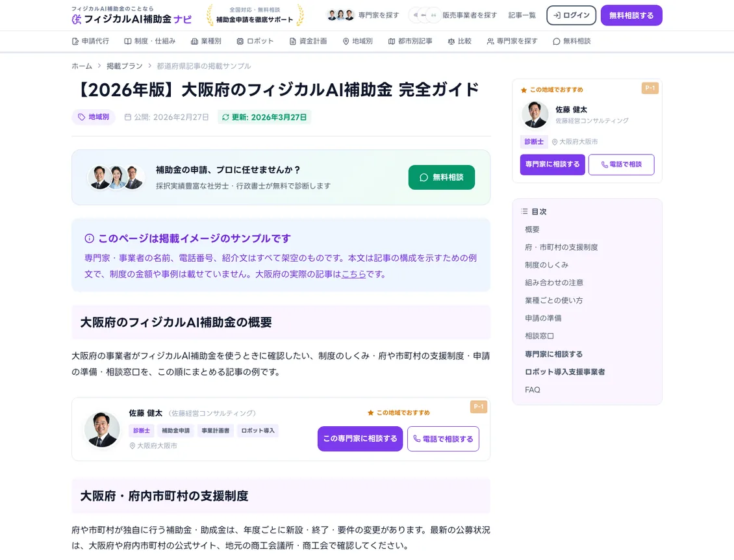Open the 記事一覧 header link

522,16
